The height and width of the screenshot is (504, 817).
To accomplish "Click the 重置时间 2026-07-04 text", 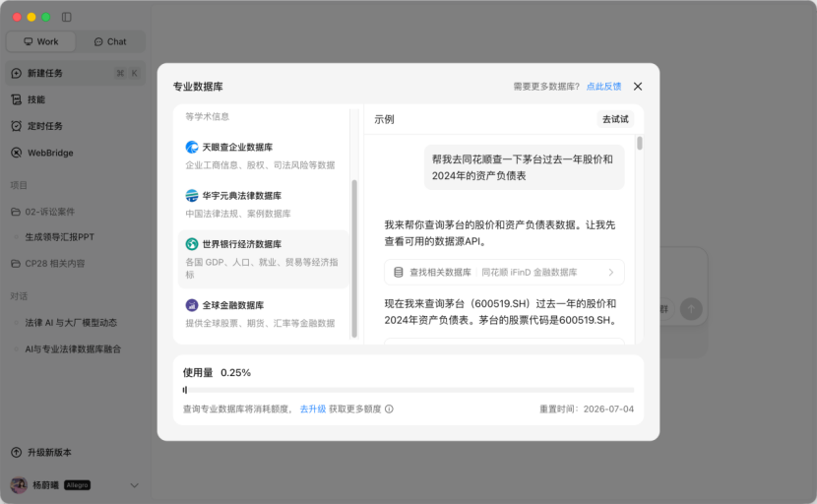I will [x=587, y=409].
